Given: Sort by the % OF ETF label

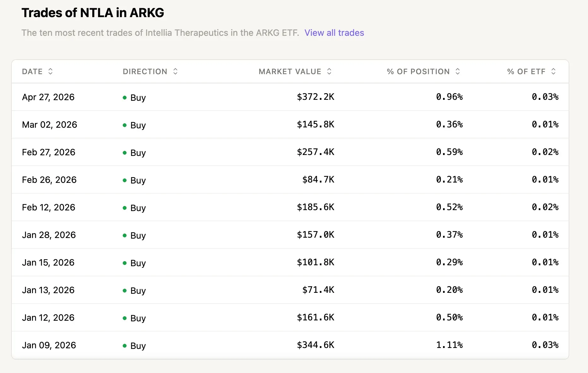Looking at the screenshot, I should coord(526,72).
